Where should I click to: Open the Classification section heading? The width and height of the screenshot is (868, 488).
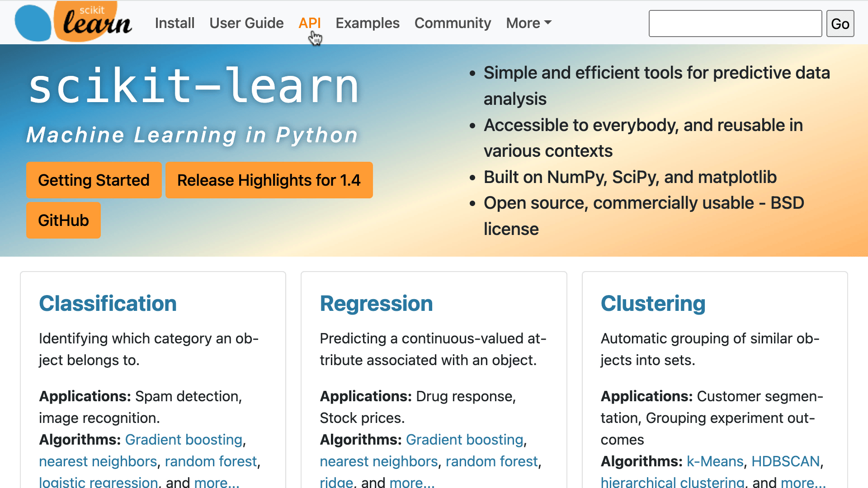[x=108, y=304]
